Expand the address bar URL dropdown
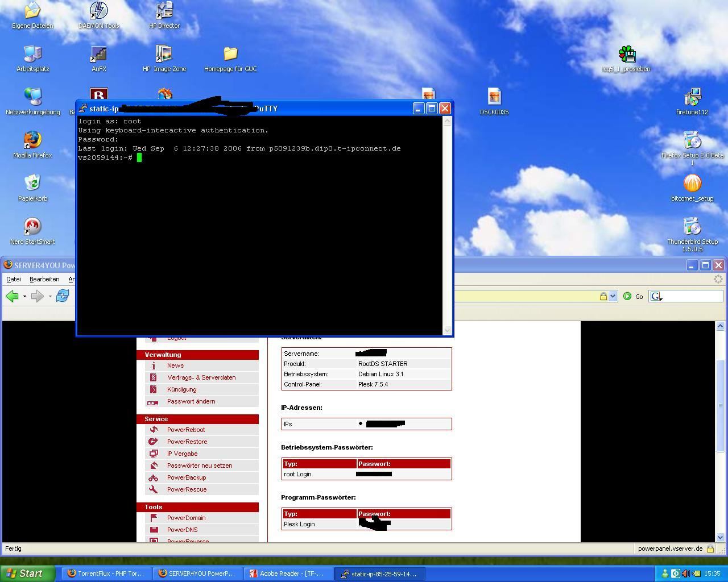 point(613,296)
